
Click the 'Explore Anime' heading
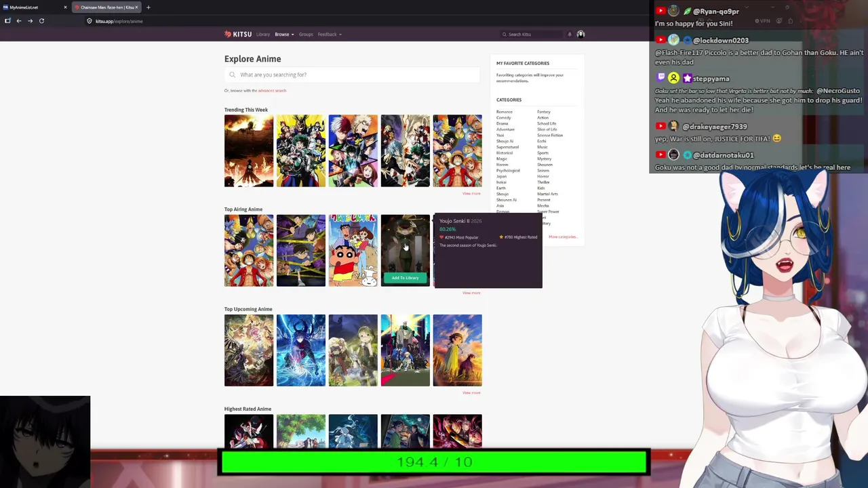click(253, 59)
